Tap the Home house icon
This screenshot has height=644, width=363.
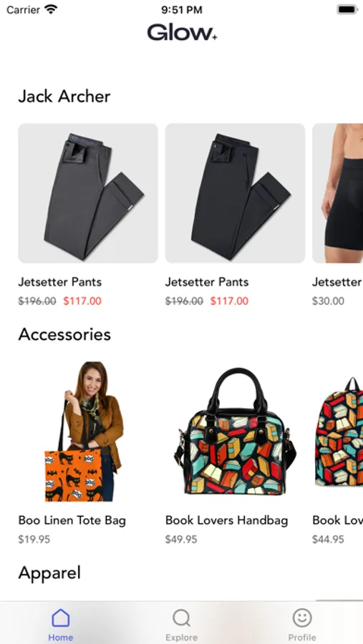click(60, 618)
